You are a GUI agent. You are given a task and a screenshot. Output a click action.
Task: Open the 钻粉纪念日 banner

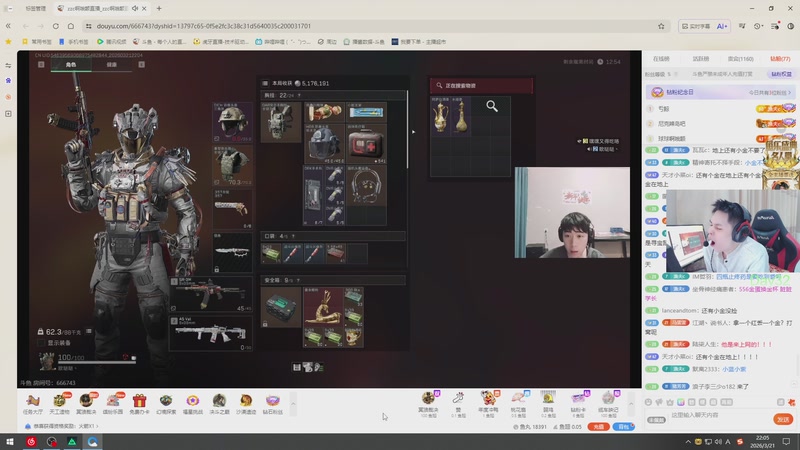click(x=720, y=92)
